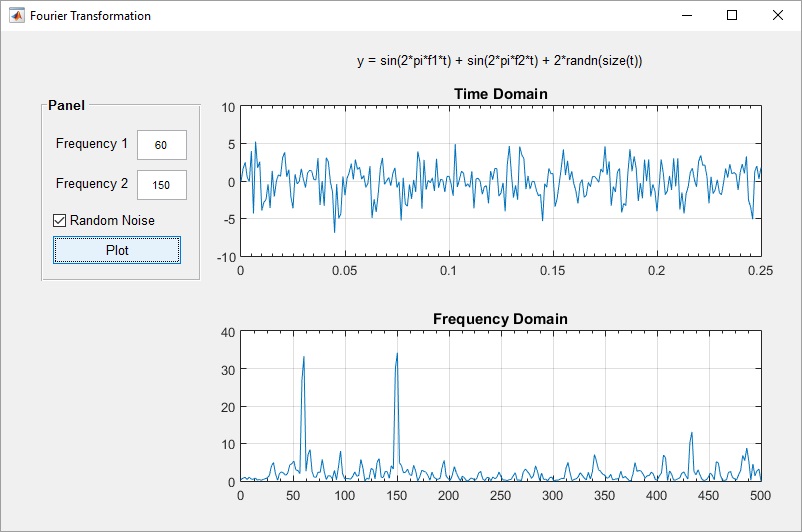Focus the Frequency 2 field showing 150
The image size is (802, 532).
161,185
